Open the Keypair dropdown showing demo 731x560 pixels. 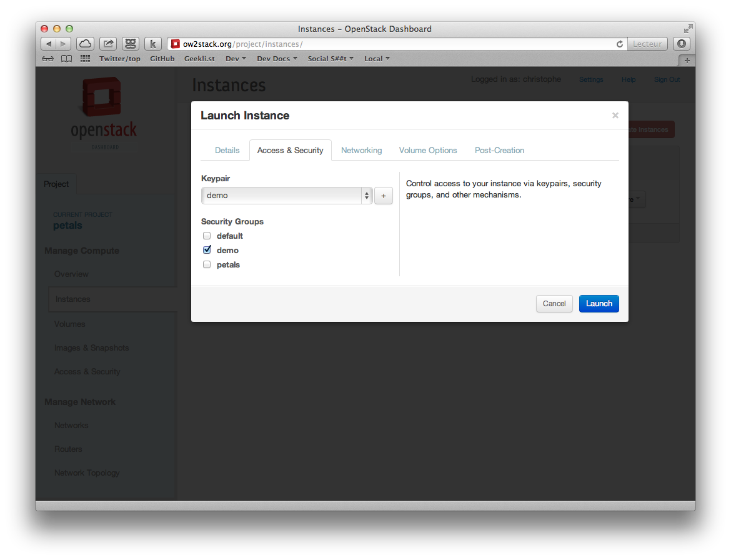coord(287,196)
